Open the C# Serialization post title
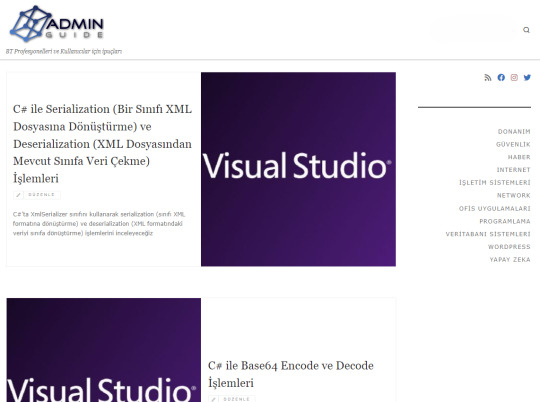This screenshot has height=402, width=540. tap(102, 144)
